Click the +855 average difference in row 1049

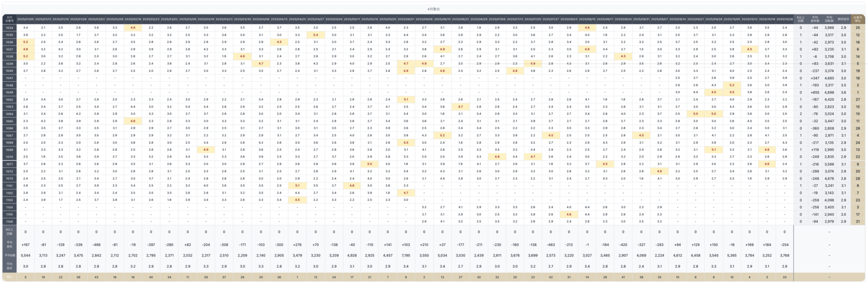tap(815, 92)
